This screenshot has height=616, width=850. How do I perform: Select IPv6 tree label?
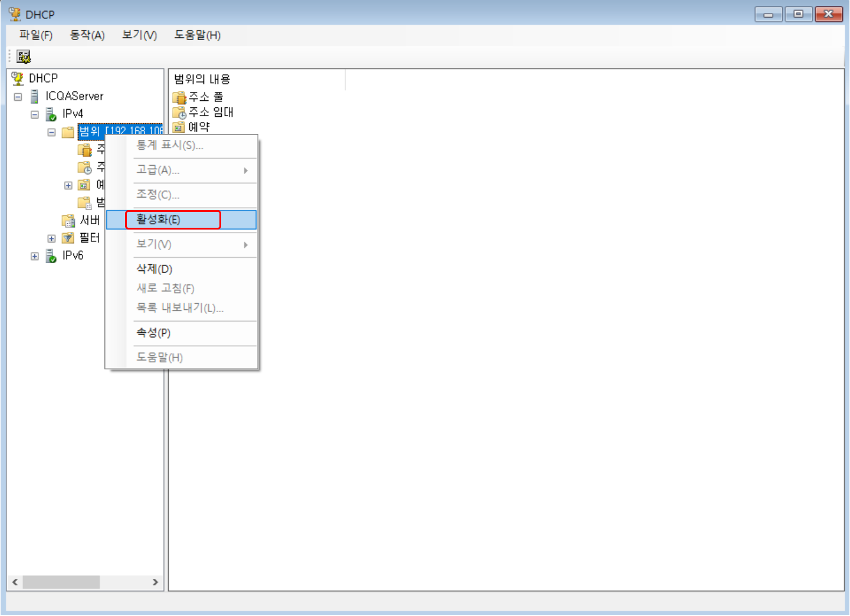tap(73, 255)
